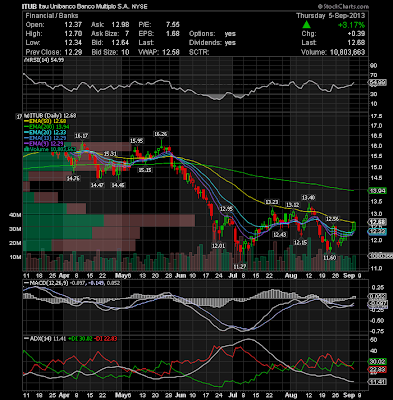The width and height of the screenshot is (393, 400).
Task: Click the green '30.02' +DI axis tag
Action: [377, 361]
